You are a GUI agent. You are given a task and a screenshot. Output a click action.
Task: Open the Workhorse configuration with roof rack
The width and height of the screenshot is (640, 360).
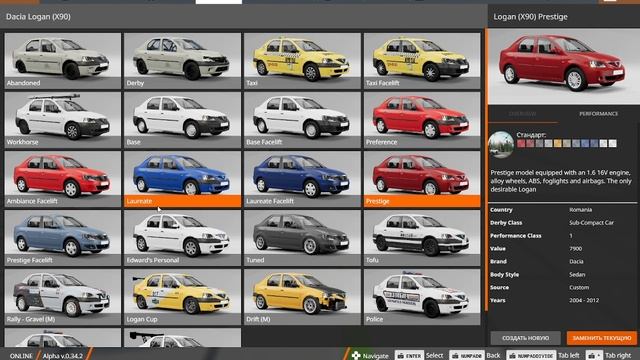coord(62,120)
